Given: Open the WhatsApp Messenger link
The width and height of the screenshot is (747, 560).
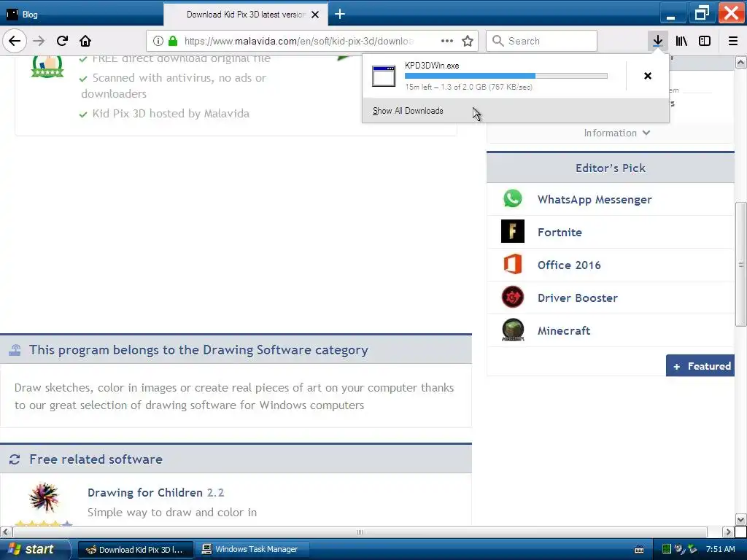Looking at the screenshot, I should tap(595, 200).
